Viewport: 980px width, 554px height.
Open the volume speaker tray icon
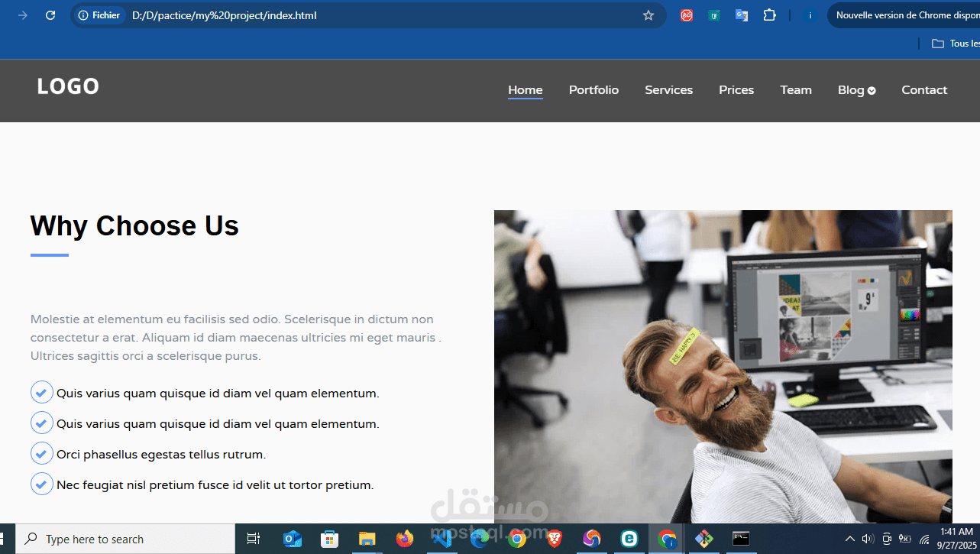click(x=868, y=539)
